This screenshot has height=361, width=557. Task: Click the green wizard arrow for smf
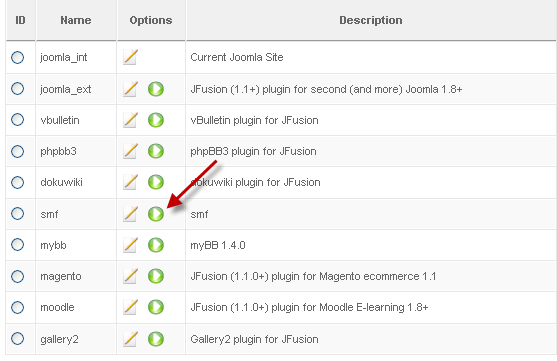pos(156,214)
